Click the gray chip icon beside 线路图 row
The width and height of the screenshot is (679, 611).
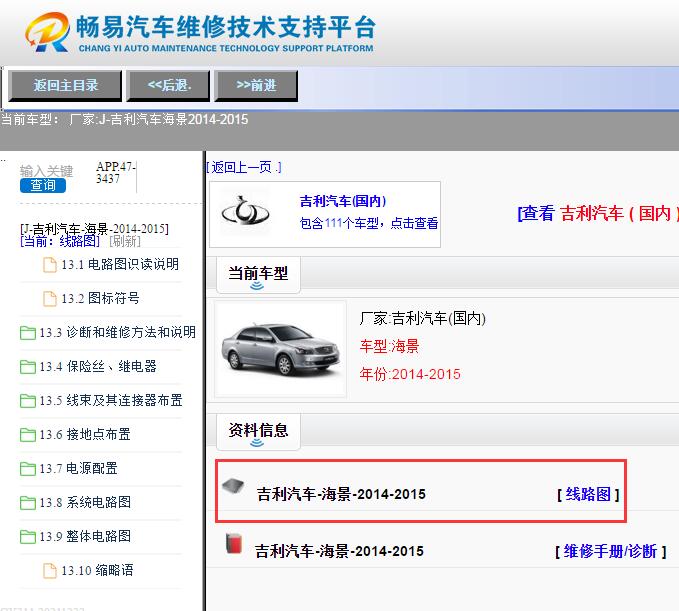click(233, 486)
